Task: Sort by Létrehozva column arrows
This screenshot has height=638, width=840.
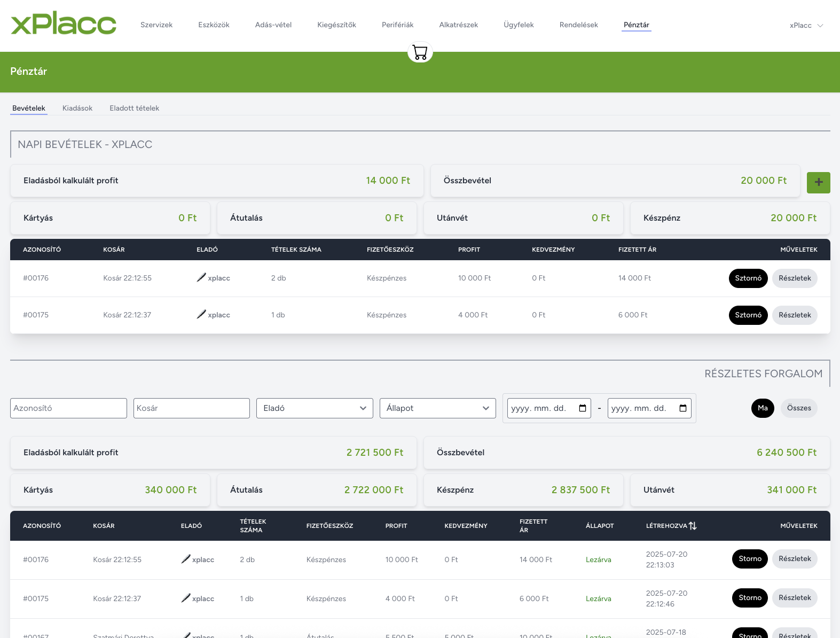Action: click(x=693, y=526)
